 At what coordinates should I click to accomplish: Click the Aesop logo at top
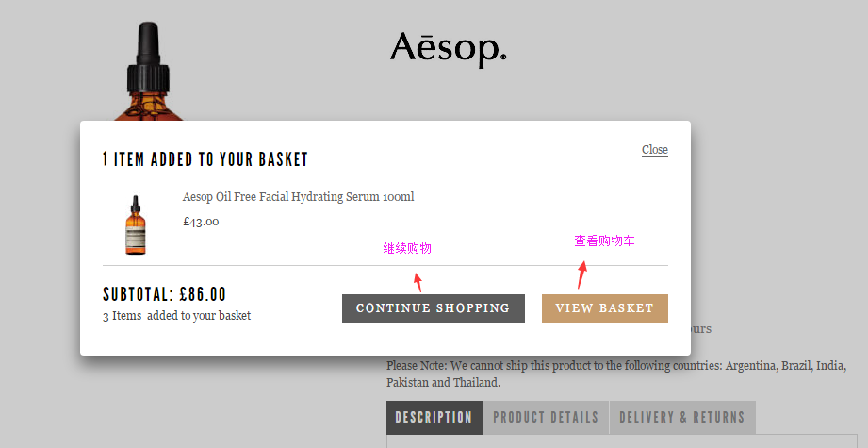tap(448, 50)
